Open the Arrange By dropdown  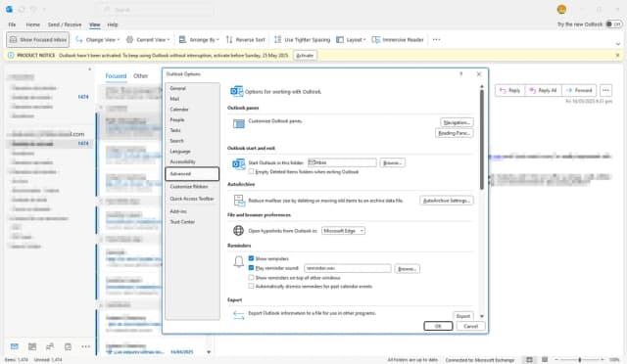199,39
